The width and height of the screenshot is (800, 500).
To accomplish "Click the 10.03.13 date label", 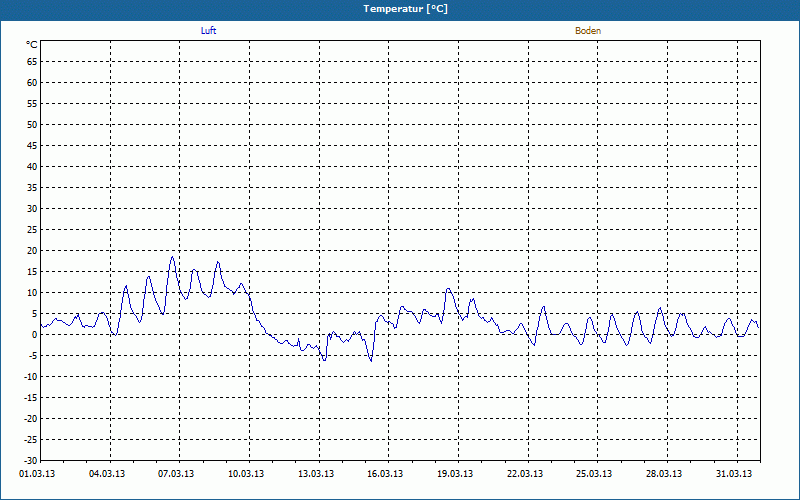I will click(x=246, y=473).
